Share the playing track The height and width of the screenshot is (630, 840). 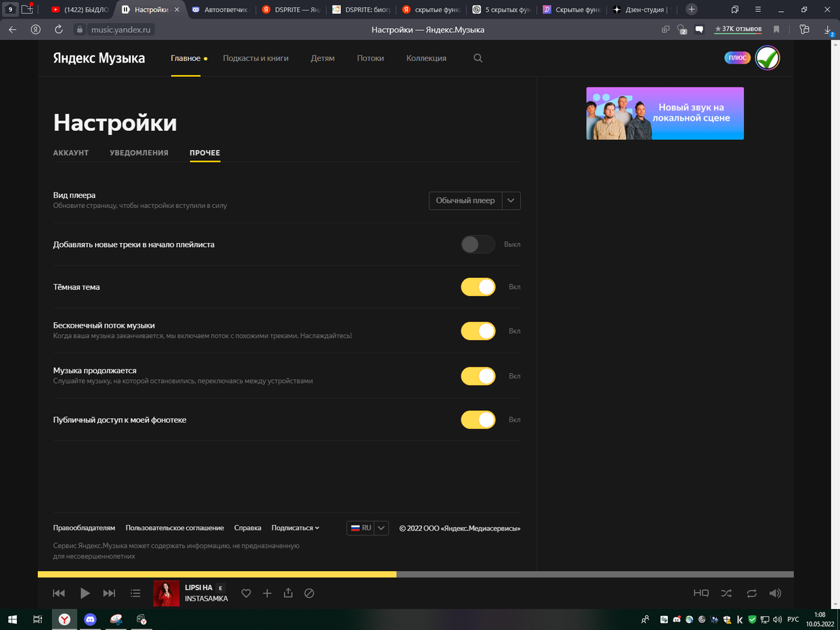pos(288,593)
